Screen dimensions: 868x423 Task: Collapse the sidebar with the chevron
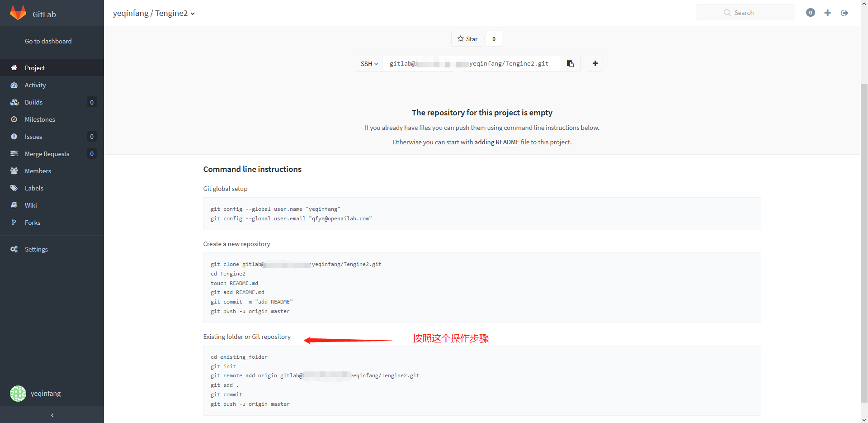52,415
